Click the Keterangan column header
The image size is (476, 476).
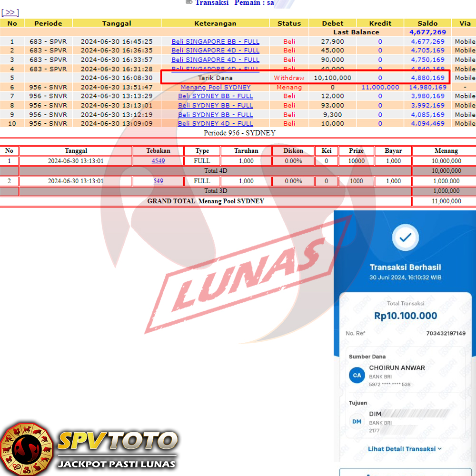point(215,23)
